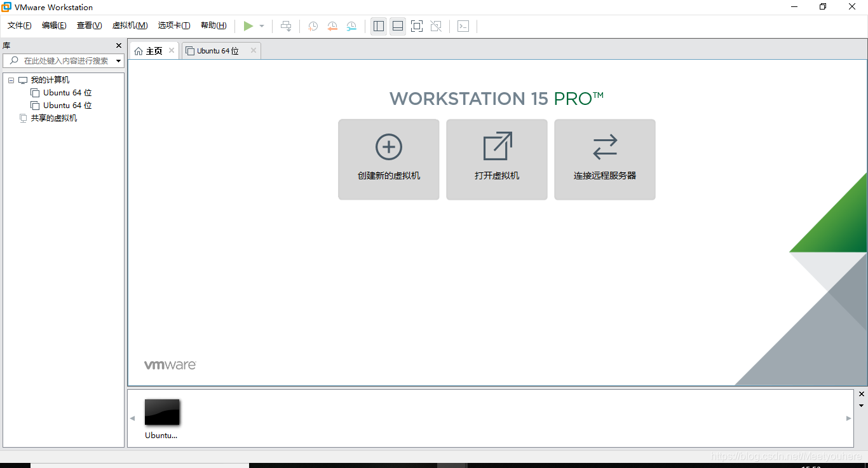The height and width of the screenshot is (468, 868).
Task: Open the thumbnail bar options dropdown arrow
Action: point(862,406)
